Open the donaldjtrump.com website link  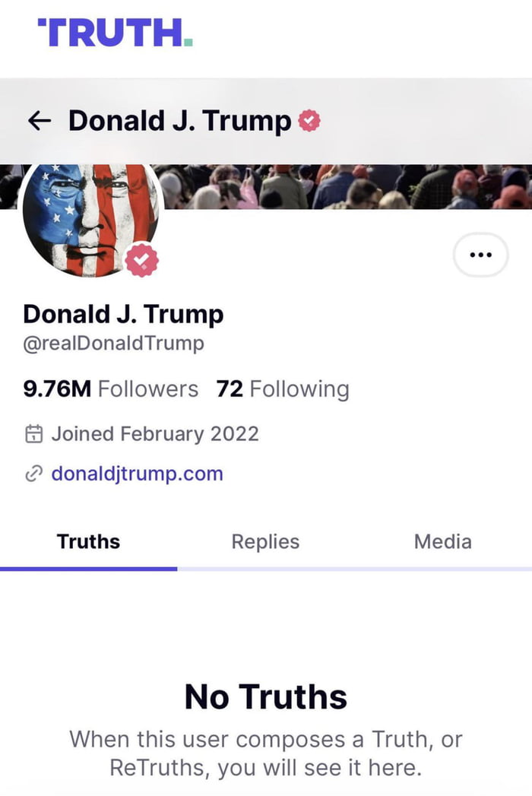click(x=137, y=474)
